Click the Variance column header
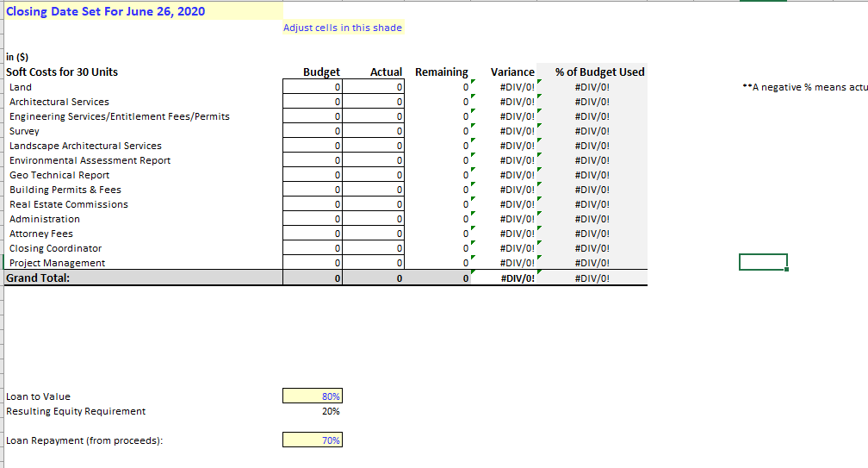This screenshot has height=468, width=868. pos(512,72)
